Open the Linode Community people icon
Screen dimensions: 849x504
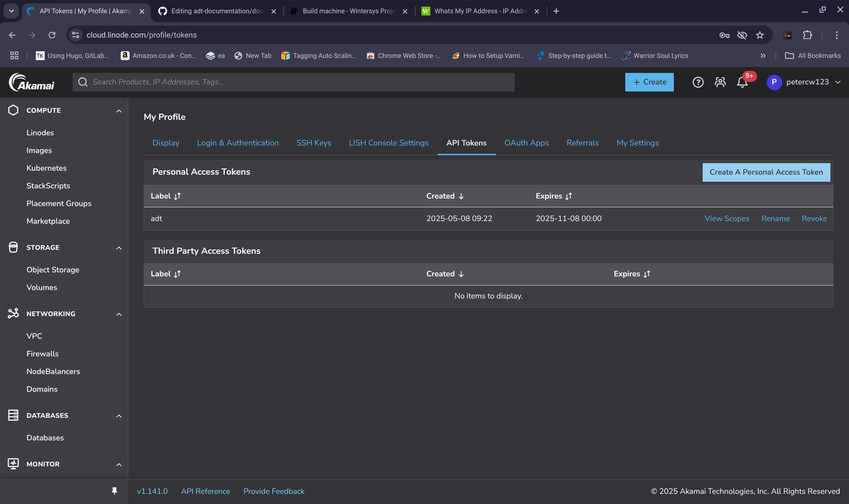point(720,82)
